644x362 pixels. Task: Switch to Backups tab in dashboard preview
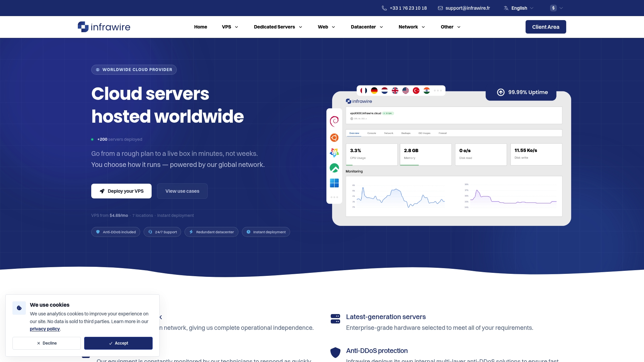point(406,133)
